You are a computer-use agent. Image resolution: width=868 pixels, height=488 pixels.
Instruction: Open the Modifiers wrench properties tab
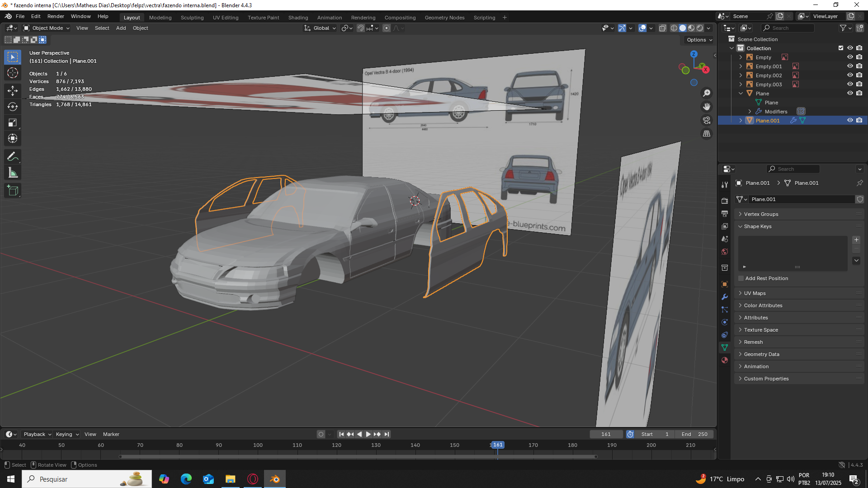pos(725,297)
